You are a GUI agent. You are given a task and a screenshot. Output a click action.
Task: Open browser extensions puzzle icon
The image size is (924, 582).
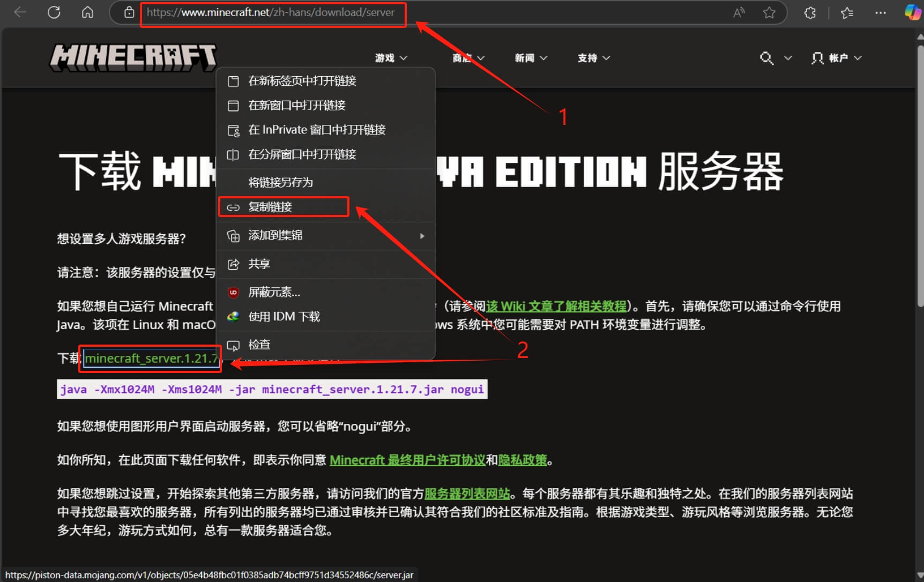(810, 12)
